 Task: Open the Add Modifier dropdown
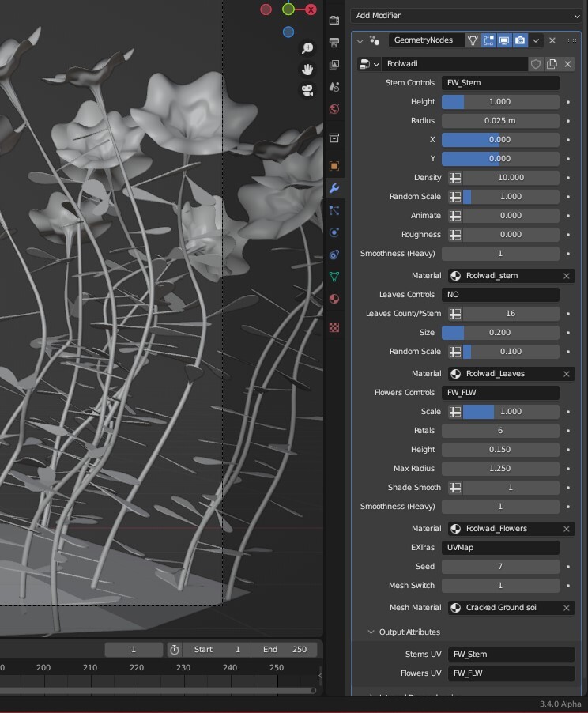tap(466, 16)
